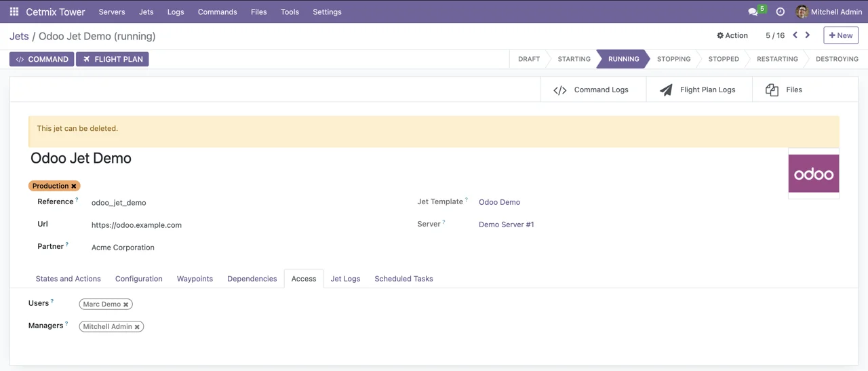This screenshot has height=371, width=868.
Task: Switch to Scheduled Tasks tab
Action: 403,279
